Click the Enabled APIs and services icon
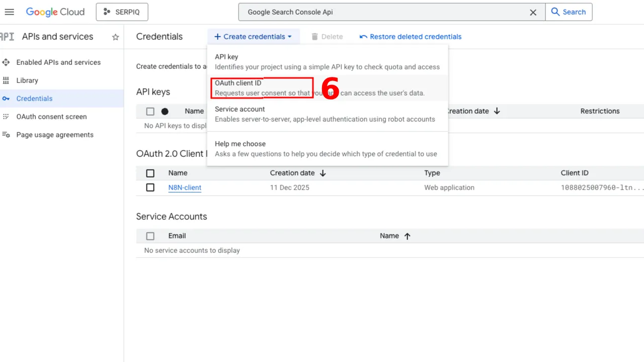This screenshot has height=362, width=644. tap(6, 62)
